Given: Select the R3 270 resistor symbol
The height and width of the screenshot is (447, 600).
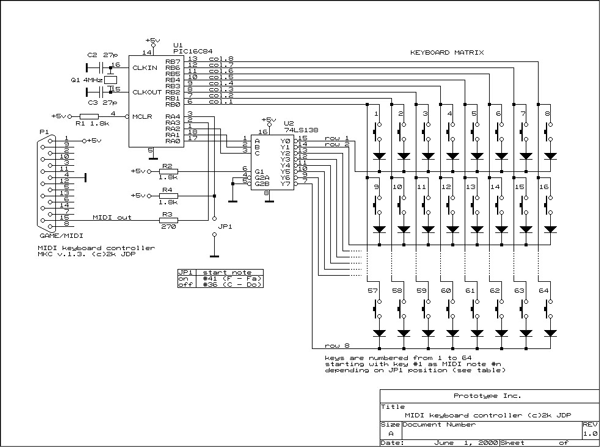Looking at the screenshot, I should [168, 220].
